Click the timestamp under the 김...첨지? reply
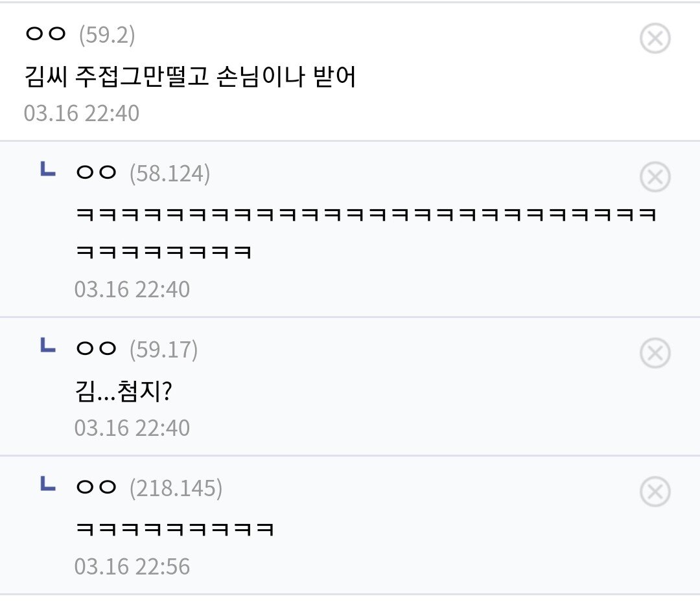The height and width of the screenshot is (614, 700). point(132,428)
